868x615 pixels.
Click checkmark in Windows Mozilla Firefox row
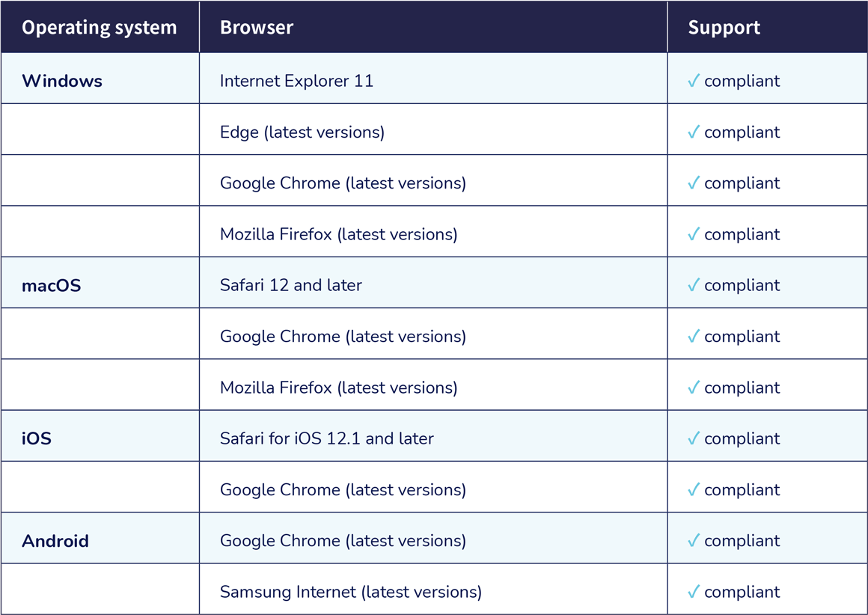(x=694, y=234)
